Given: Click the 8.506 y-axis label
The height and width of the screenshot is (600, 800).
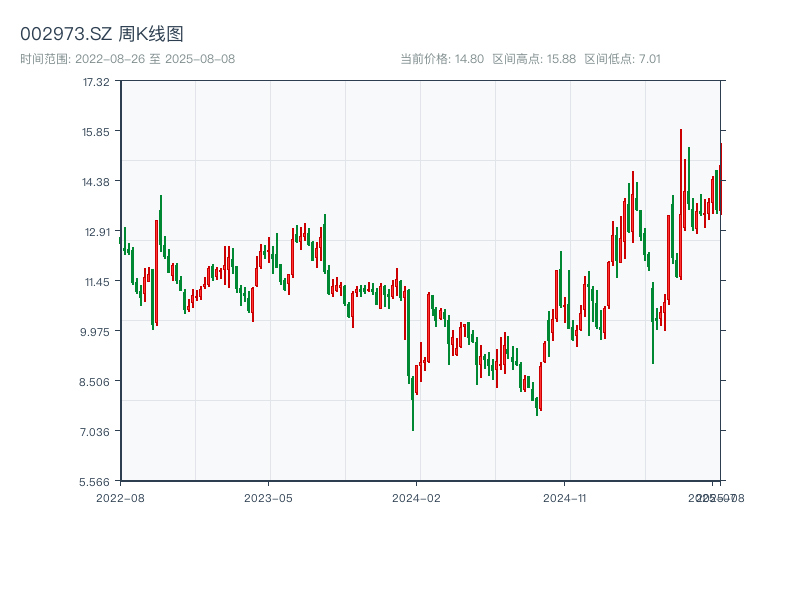Looking at the screenshot, I should tap(97, 381).
